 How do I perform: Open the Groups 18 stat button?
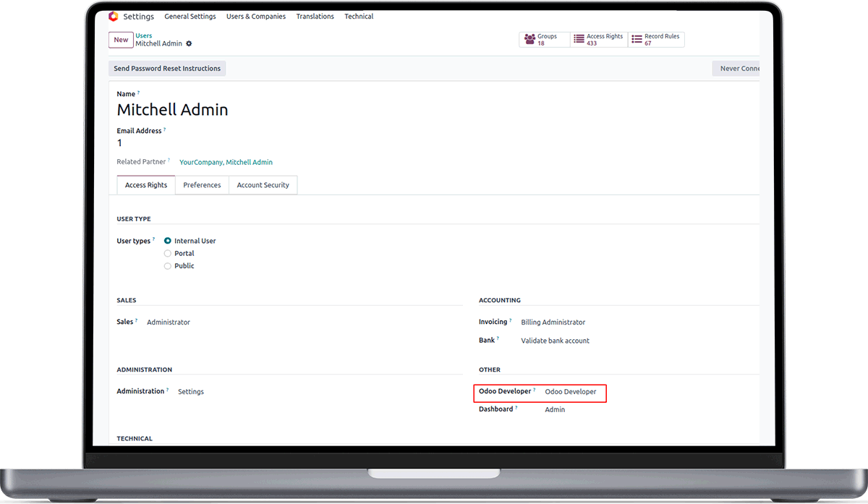[x=544, y=40]
